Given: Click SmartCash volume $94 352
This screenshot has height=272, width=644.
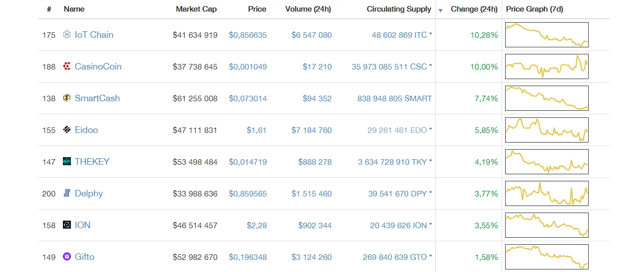Looking at the screenshot, I should click(317, 99).
